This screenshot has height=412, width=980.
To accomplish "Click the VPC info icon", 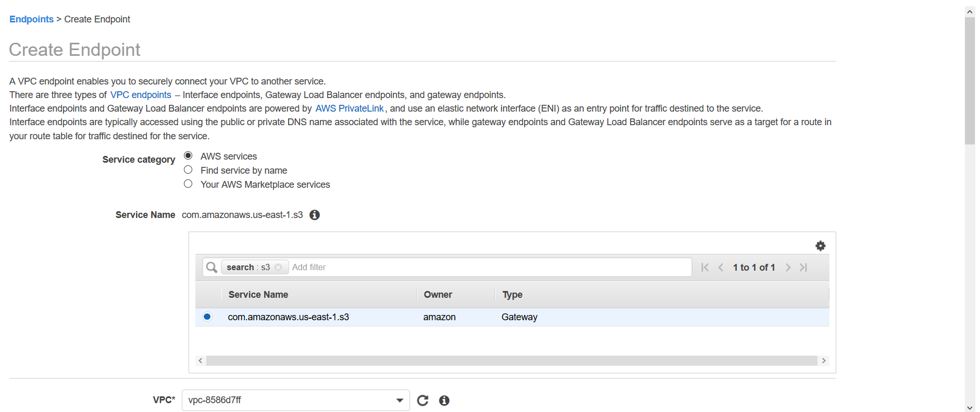I will tap(444, 400).
